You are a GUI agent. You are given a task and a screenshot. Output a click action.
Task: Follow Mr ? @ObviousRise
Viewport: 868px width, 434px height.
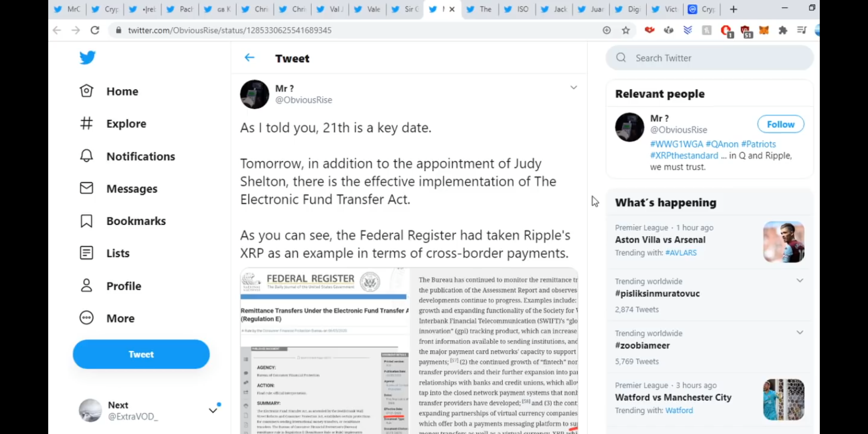(780, 124)
